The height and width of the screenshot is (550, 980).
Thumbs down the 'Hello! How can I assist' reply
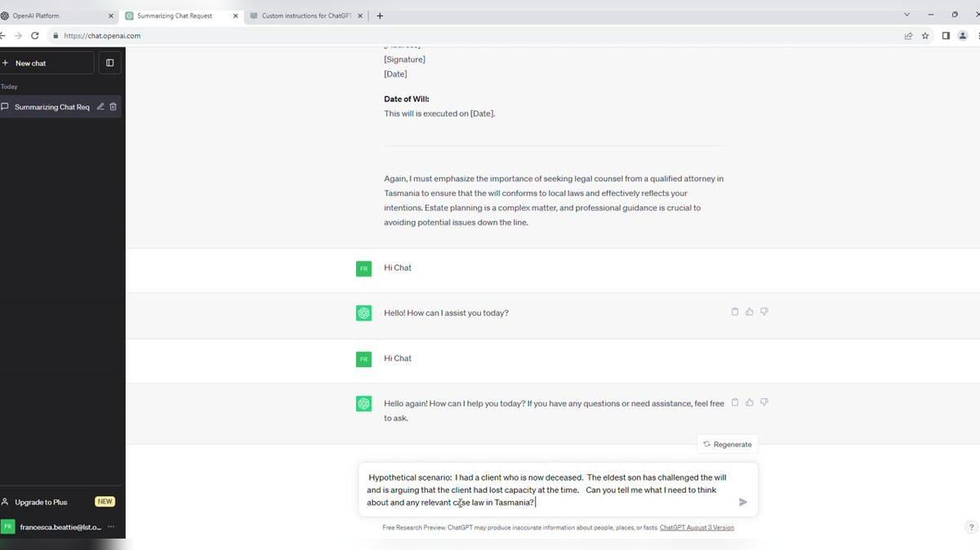click(x=764, y=312)
